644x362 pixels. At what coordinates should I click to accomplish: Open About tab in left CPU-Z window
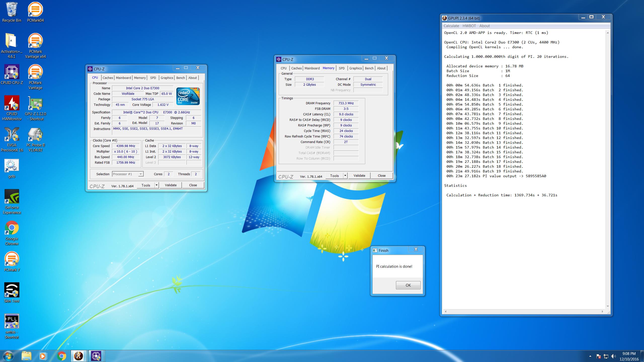click(x=192, y=78)
